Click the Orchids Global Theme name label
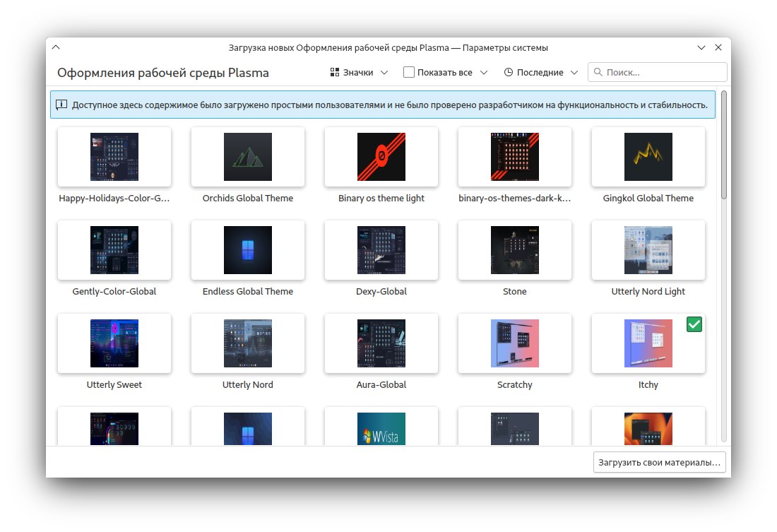The width and height of the screenshot is (777, 532). pyautogui.click(x=248, y=199)
